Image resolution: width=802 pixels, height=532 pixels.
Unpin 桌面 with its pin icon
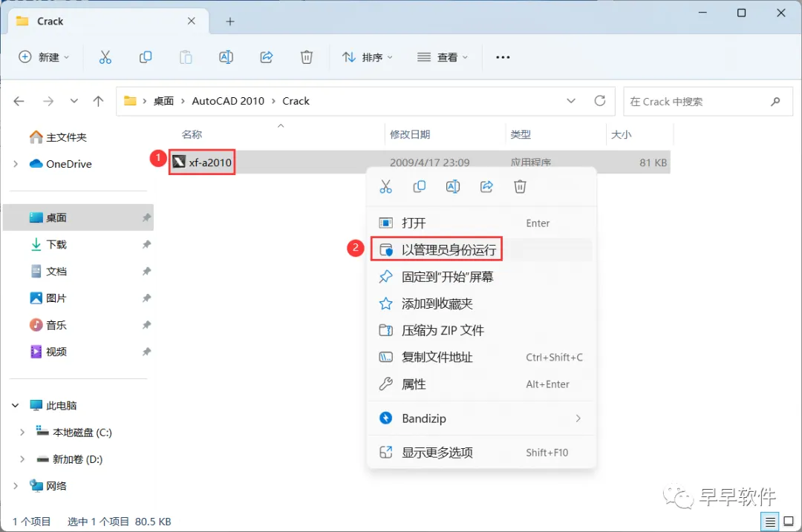[146, 217]
